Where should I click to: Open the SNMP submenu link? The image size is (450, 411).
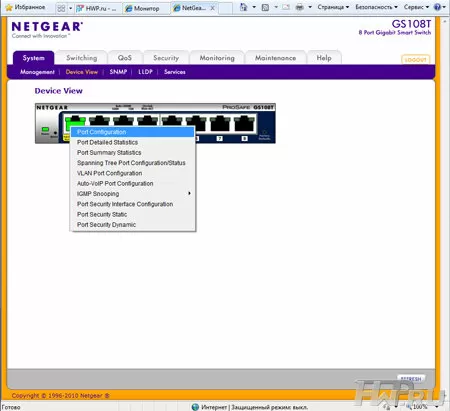[x=118, y=72]
